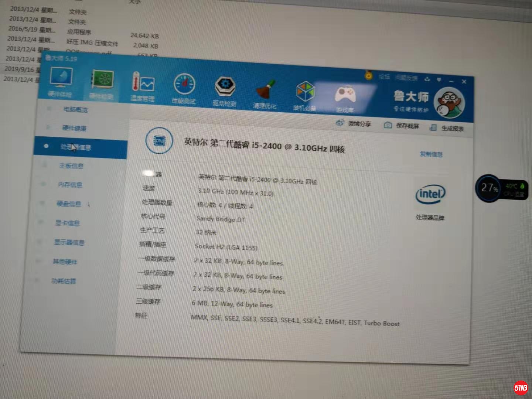
Task: Click 生成报表 button
Action: click(447, 128)
